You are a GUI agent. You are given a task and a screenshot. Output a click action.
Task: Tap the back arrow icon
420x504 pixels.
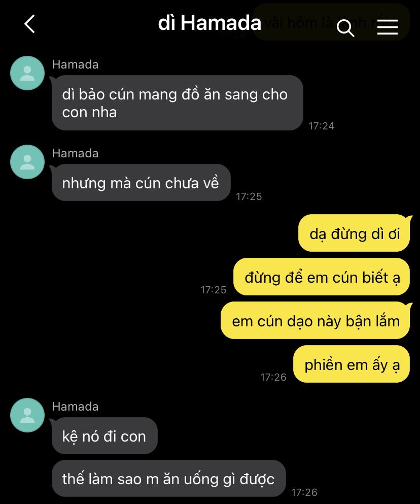pyautogui.click(x=29, y=24)
